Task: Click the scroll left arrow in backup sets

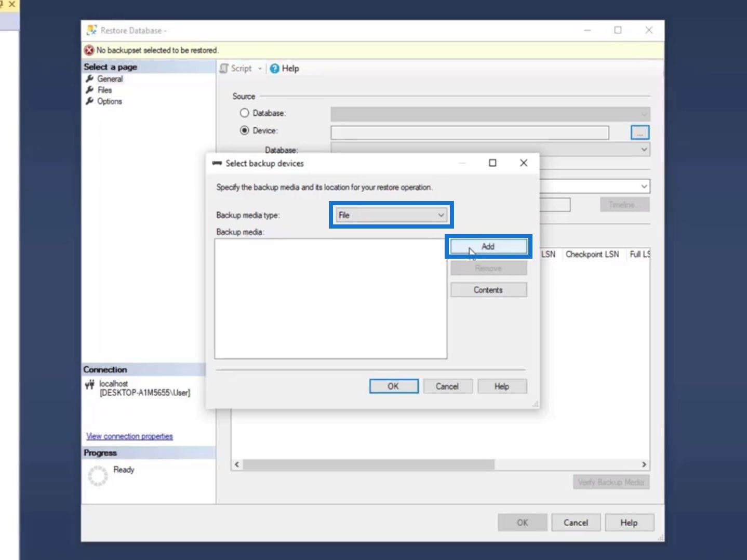Action: point(237,464)
